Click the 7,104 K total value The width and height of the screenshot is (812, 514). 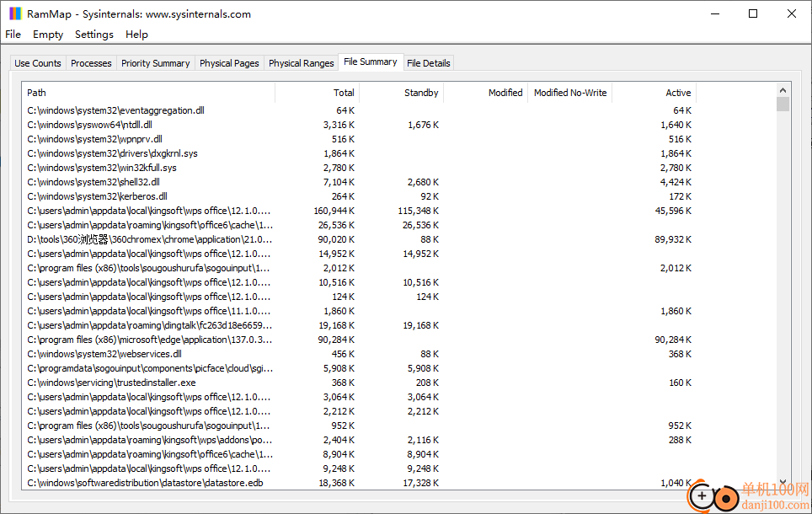tap(339, 182)
